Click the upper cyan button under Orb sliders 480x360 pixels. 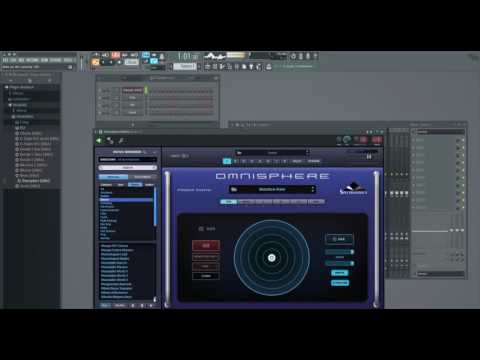click(340, 273)
